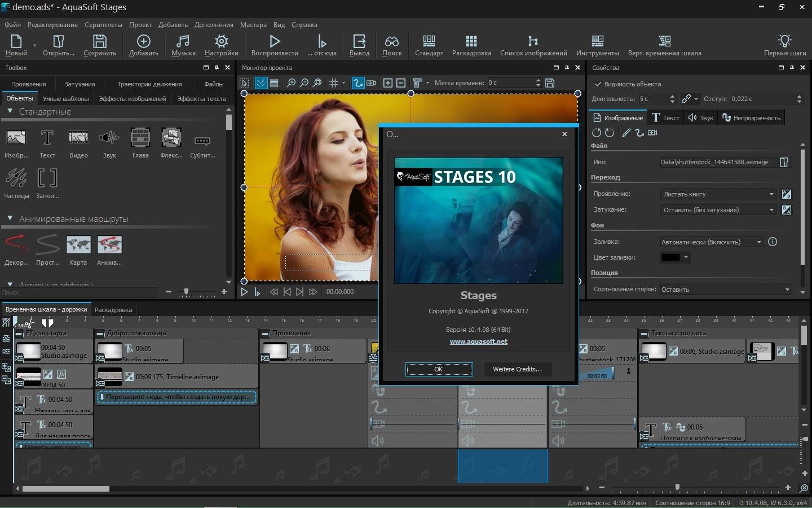Switch to Стандарт layout view
The image size is (812, 508).
click(429, 45)
